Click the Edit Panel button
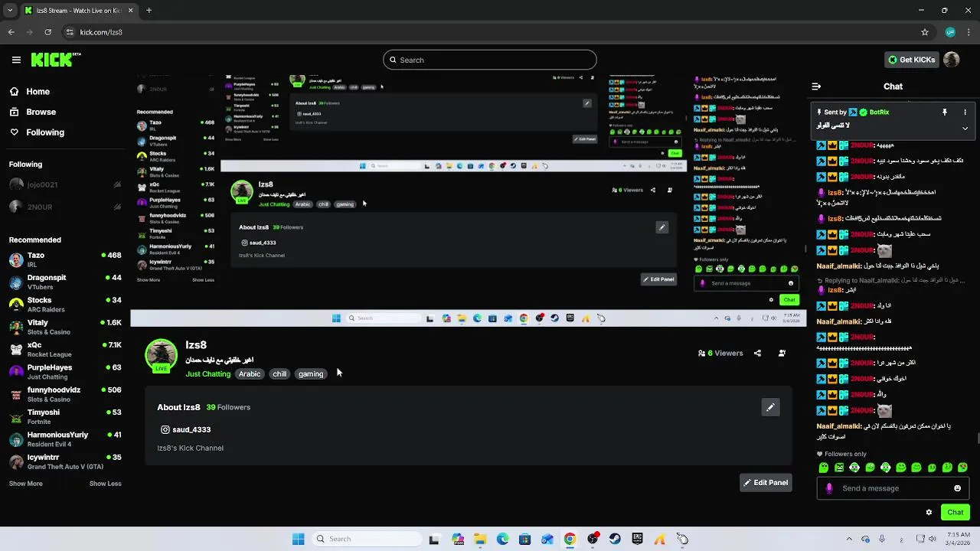This screenshot has height=551, width=980. pyautogui.click(x=766, y=483)
